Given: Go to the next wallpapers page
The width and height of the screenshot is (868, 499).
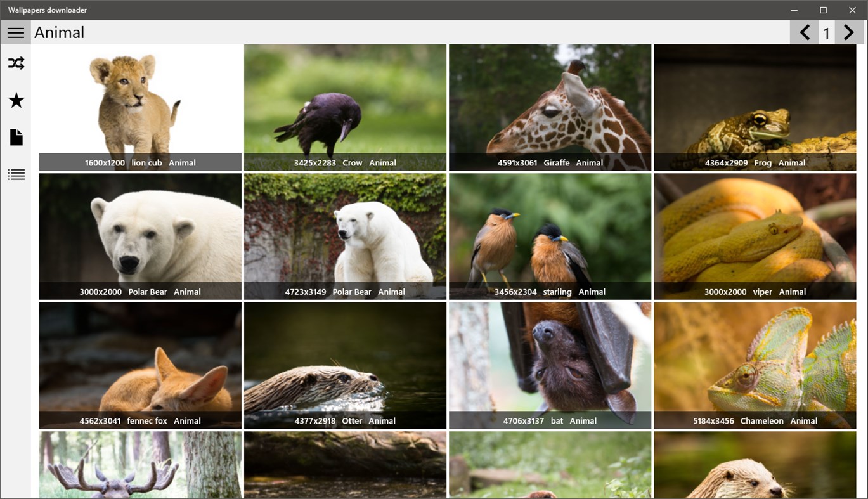Looking at the screenshot, I should pyautogui.click(x=850, y=32).
